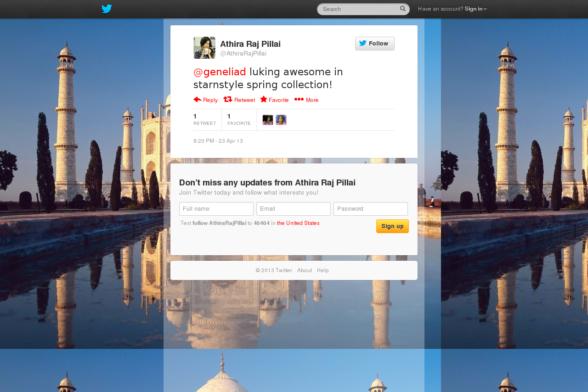Click the Full name field

pyautogui.click(x=216, y=209)
